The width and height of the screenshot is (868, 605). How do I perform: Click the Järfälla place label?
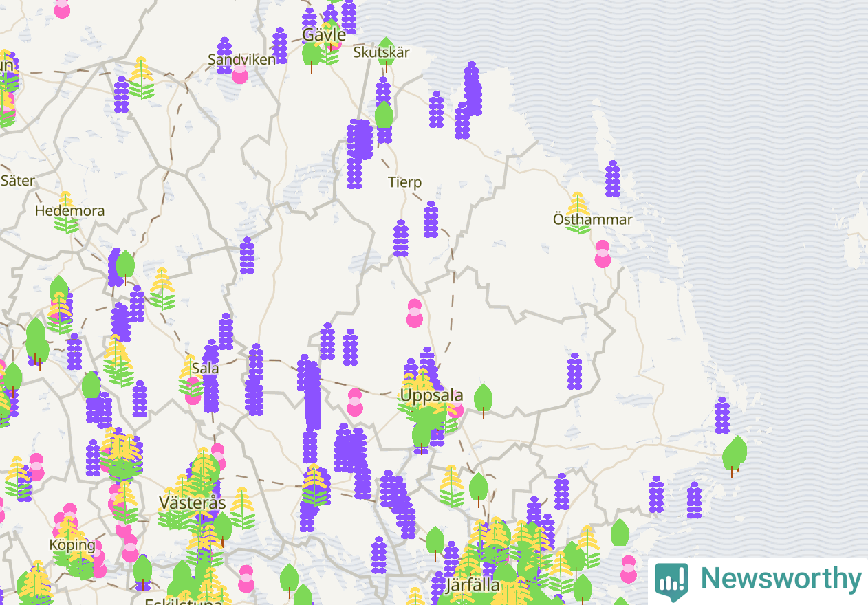click(473, 586)
